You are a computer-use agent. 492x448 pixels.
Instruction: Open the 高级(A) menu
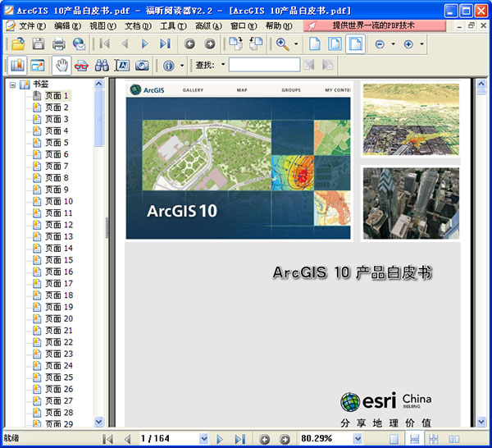[x=208, y=26]
